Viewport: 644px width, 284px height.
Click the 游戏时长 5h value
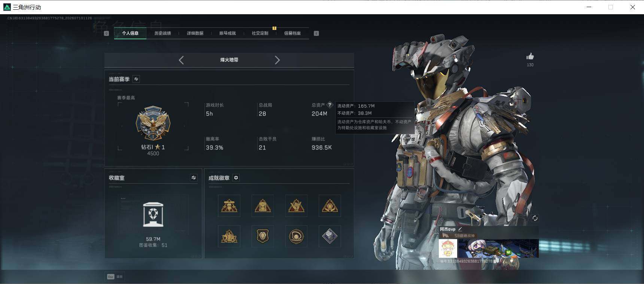click(x=209, y=114)
